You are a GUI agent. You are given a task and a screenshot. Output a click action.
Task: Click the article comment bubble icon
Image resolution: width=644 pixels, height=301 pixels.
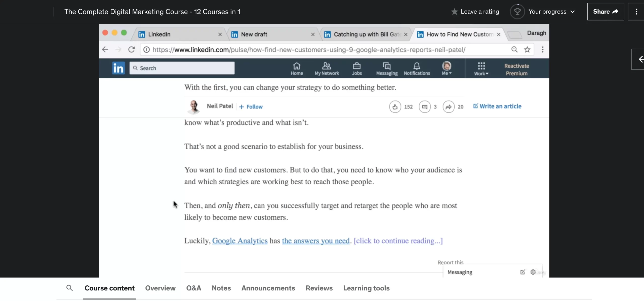coord(424,107)
